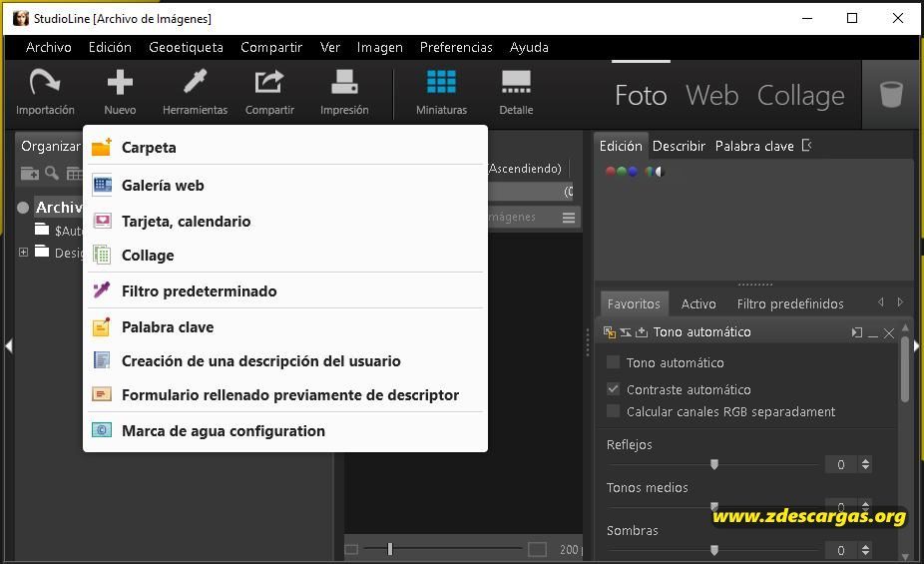Enable the Tono automático checkbox
This screenshot has width=924, height=564.
[x=613, y=361]
